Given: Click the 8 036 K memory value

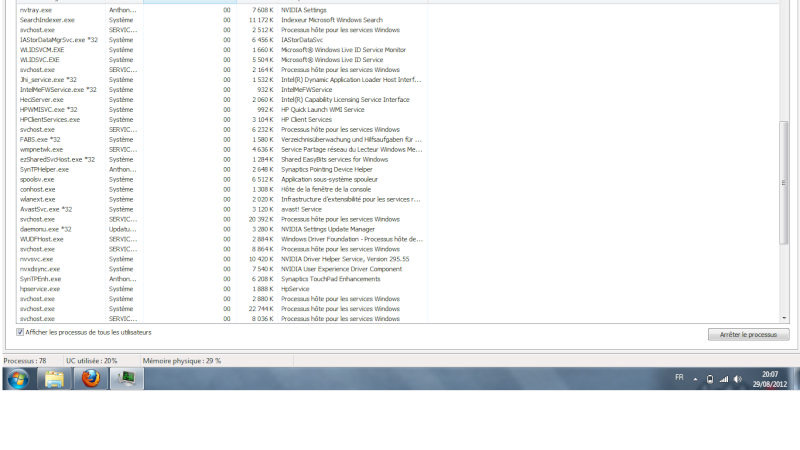Looking at the screenshot, I should tap(263, 319).
